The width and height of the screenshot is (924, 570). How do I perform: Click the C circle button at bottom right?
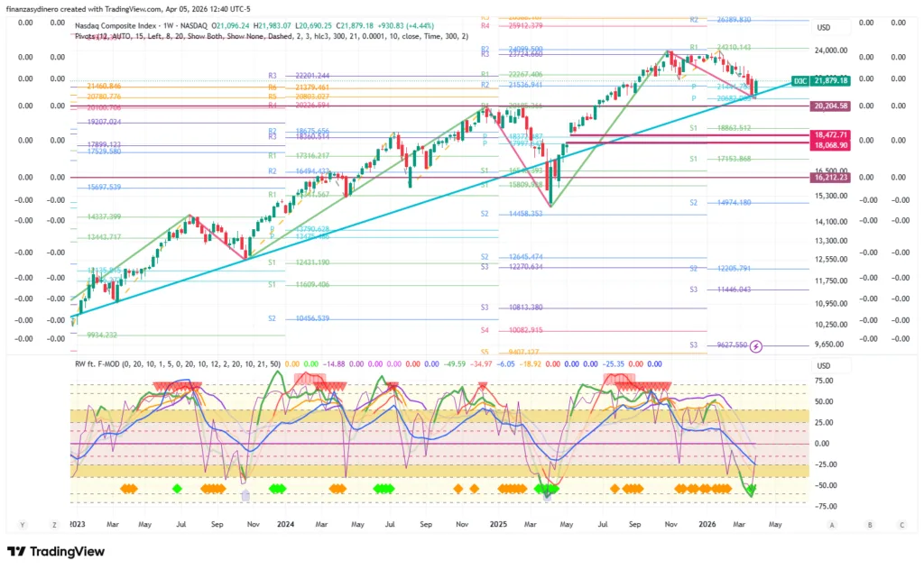coord(901,524)
